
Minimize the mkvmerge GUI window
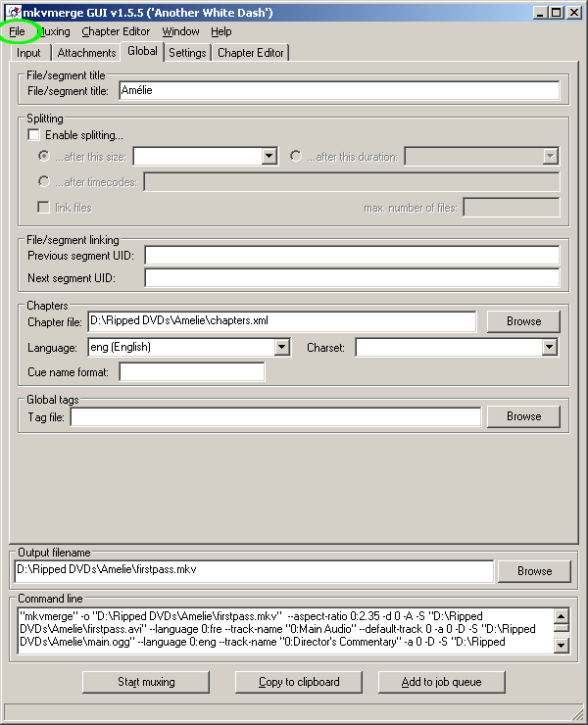(x=540, y=13)
